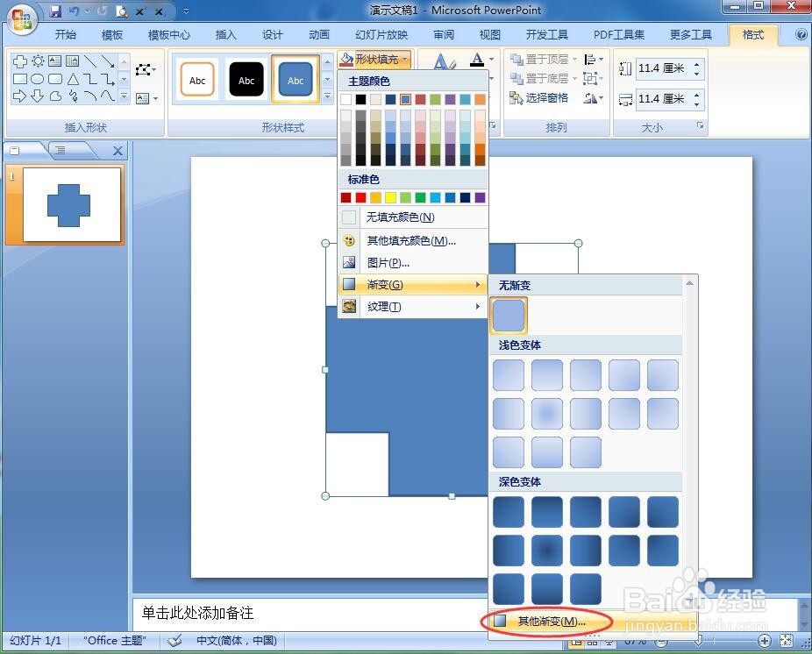Open the Format tab
The image size is (812, 654).
pos(752,35)
